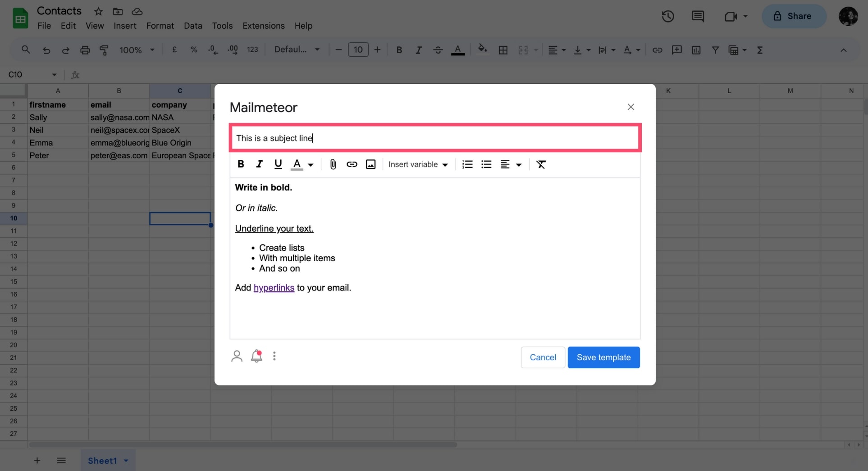Screen dimensions: 868x471
Task: Open Sheets text color picker
Action: click(458, 50)
